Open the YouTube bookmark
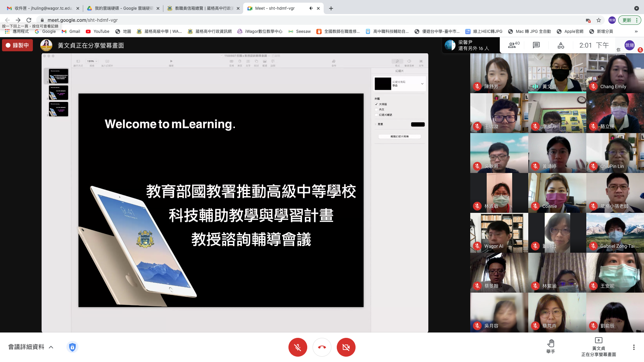Screen dimensions: 644x362 click(x=98, y=32)
